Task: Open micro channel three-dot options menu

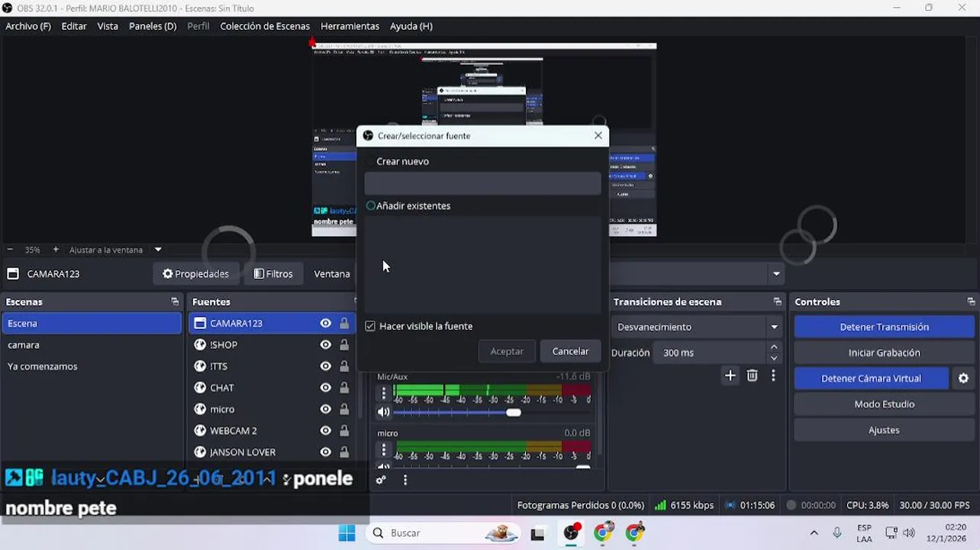Action: tap(384, 450)
